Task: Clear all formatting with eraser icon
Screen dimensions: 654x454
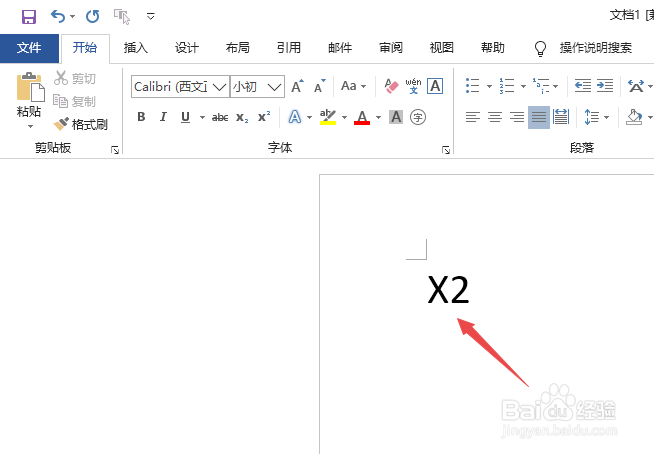Action: pos(391,86)
